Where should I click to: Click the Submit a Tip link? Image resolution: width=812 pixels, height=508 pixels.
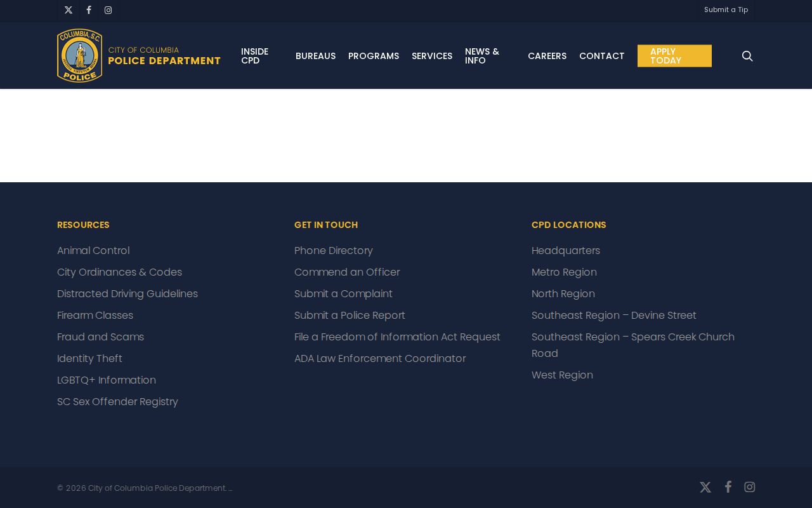726,10
